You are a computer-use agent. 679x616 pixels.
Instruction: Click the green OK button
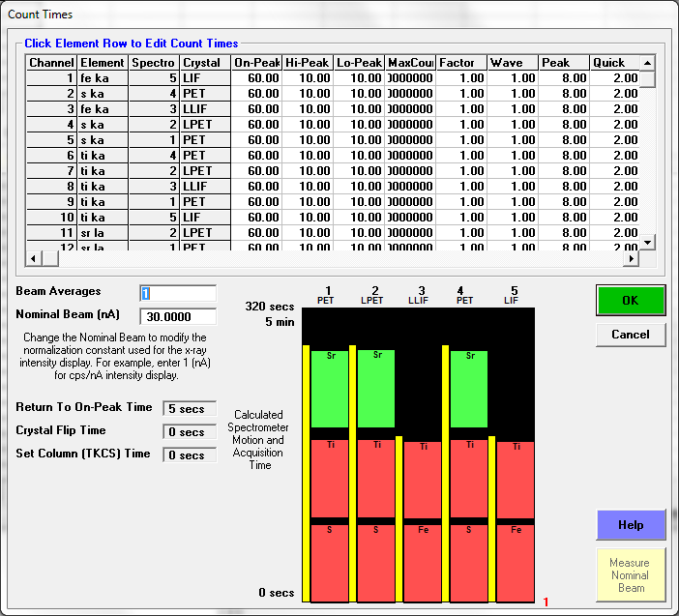(630, 300)
